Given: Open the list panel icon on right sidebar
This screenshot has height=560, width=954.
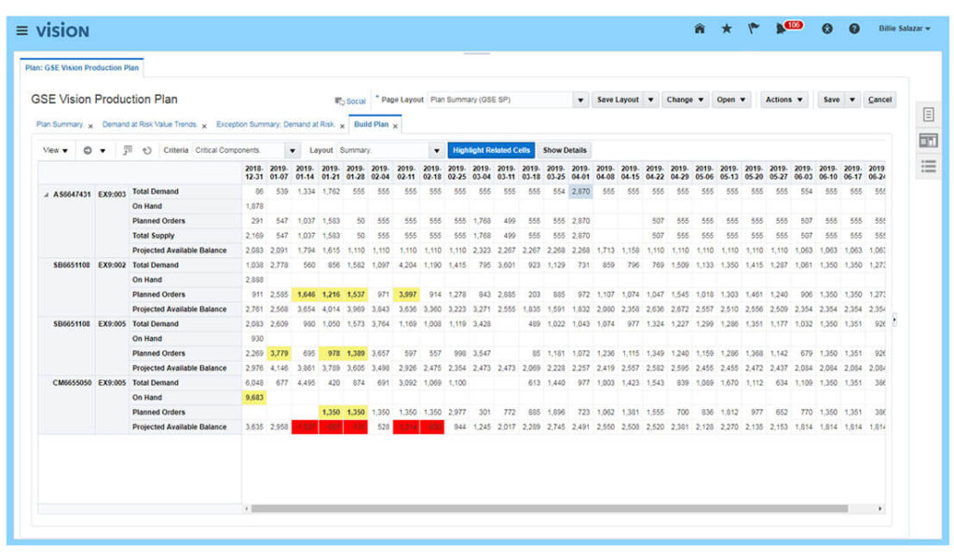Looking at the screenshot, I should (x=929, y=166).
